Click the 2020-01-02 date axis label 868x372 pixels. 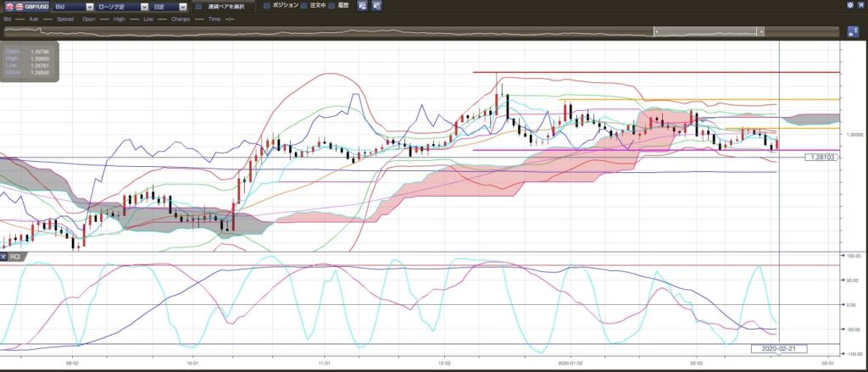coord(570,364)
